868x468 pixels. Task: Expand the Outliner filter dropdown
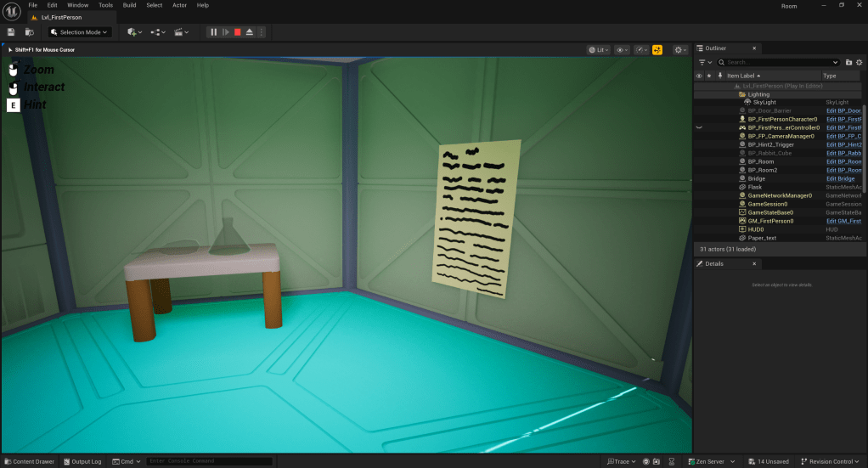(x=705, y=62)
